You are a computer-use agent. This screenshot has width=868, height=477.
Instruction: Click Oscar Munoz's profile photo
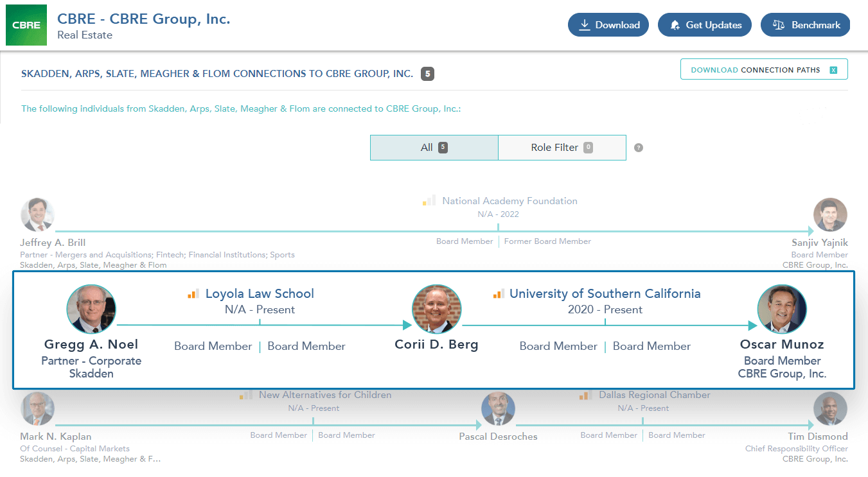tap(781, 309)
